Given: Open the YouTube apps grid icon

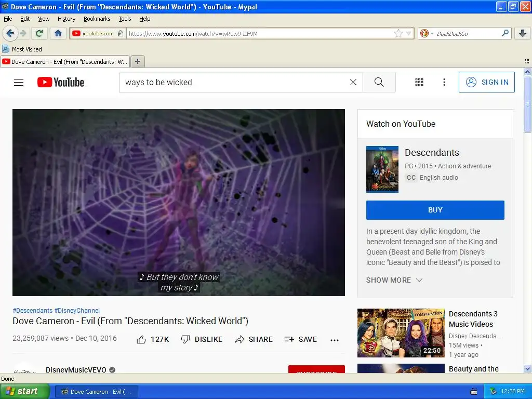Looking at the screenshot, I should pyautogui.click(x=419, y=82).
